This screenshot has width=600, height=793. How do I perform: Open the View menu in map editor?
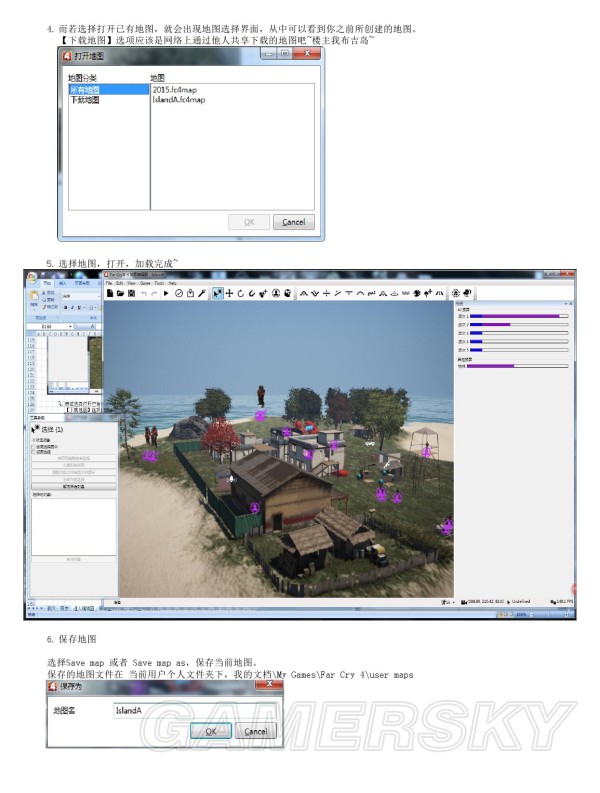pyautogui.click(x=131, y=283)
